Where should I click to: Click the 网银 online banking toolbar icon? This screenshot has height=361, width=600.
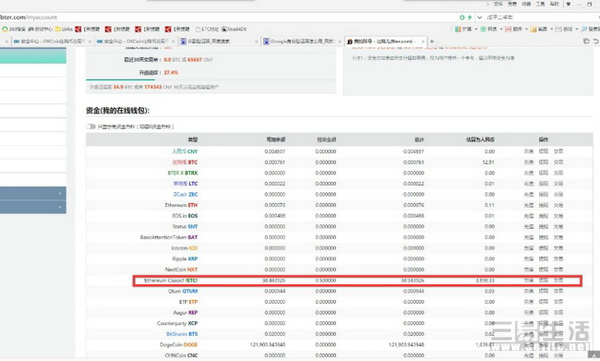483,29
